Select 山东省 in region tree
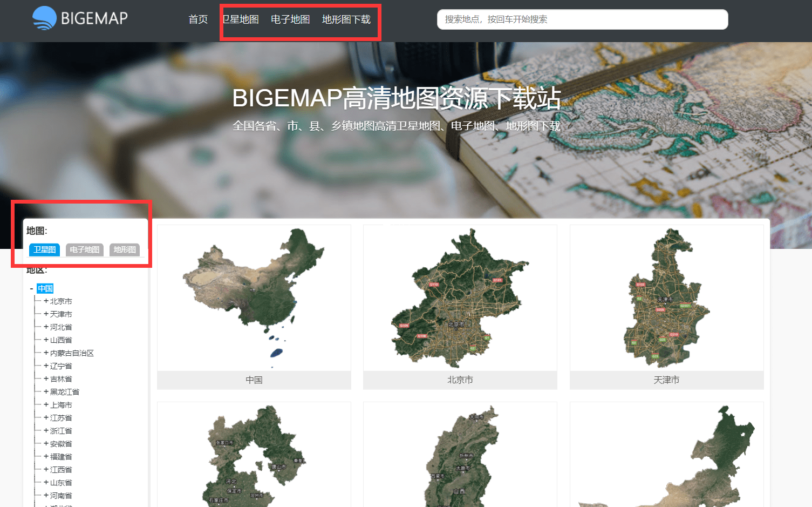Viewport: 812px width, 507px height. (61, 483)
